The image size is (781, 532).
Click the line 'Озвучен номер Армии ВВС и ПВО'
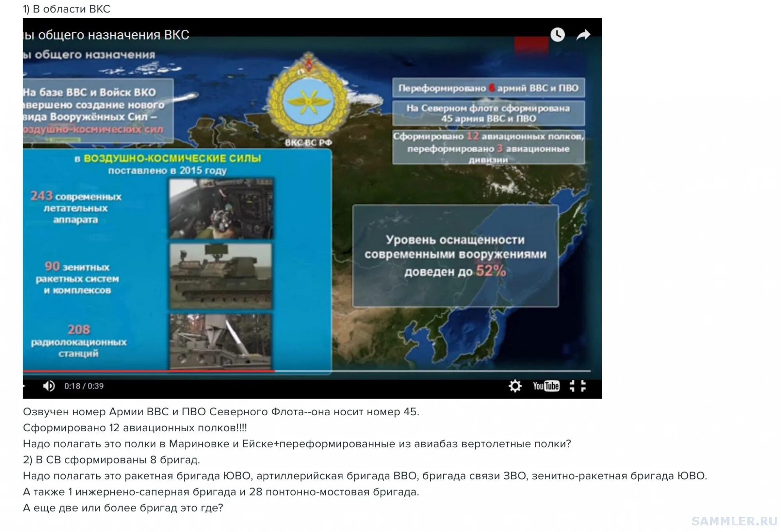(221, 412)
